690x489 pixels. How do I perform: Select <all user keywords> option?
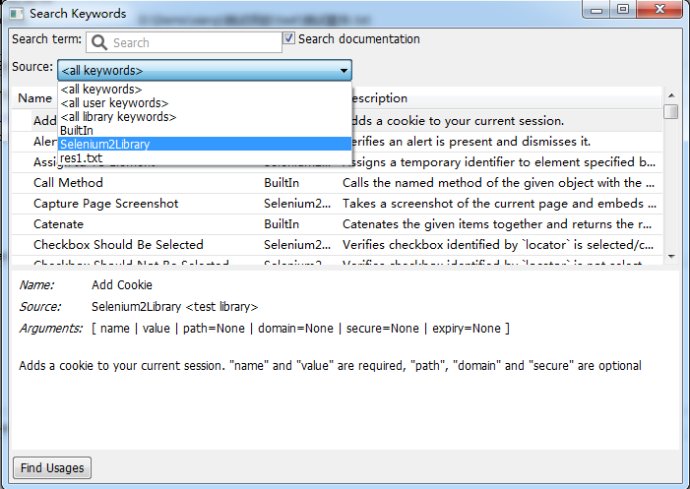point(205,103)
